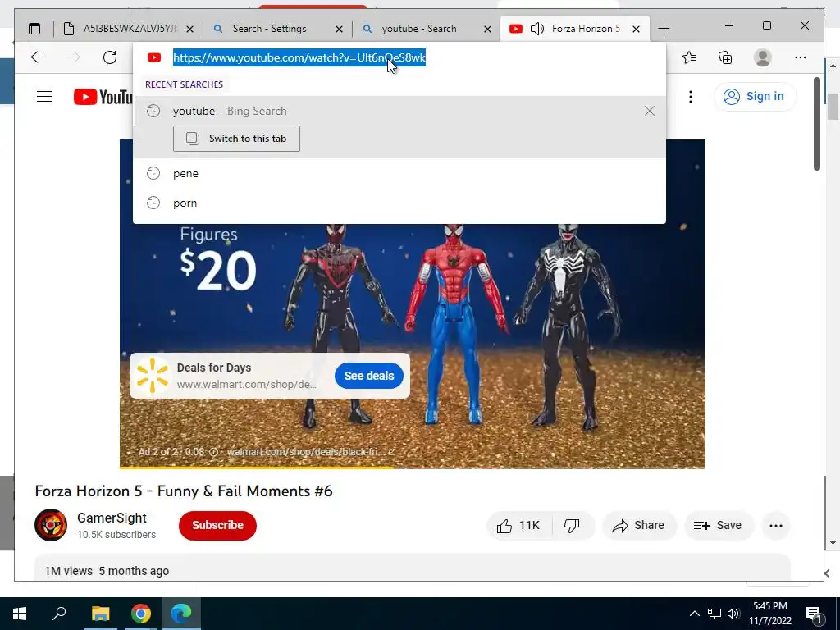The image size is (840, 630).
Task: Like the video with 11K likes
Action: point(518,526)
